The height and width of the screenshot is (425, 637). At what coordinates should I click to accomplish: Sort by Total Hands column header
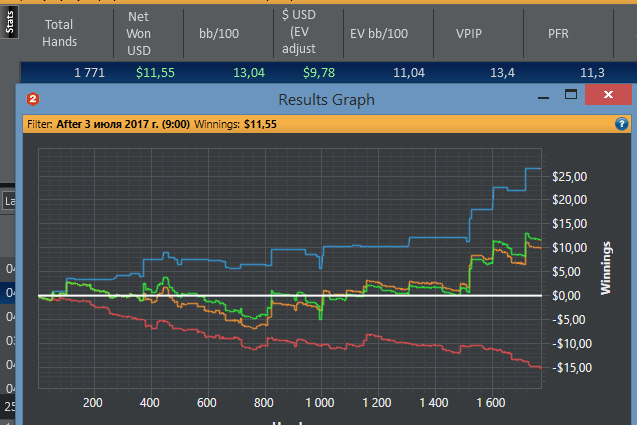pos(59,33)
